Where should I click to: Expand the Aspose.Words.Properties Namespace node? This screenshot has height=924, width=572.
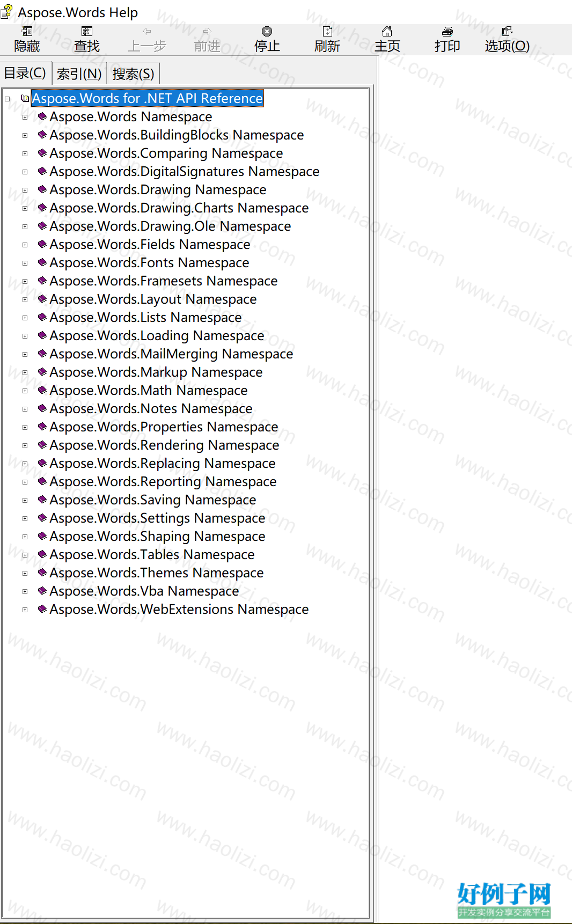tap(25, 427)
